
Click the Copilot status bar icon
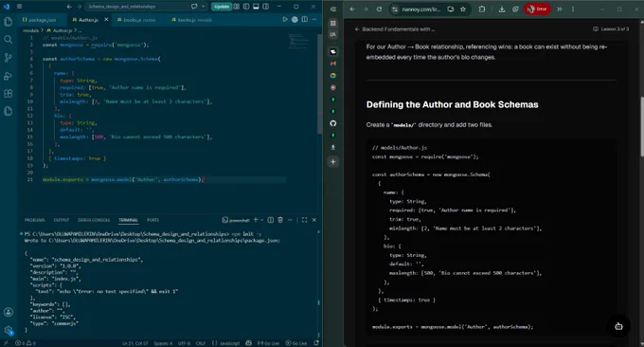248,343
